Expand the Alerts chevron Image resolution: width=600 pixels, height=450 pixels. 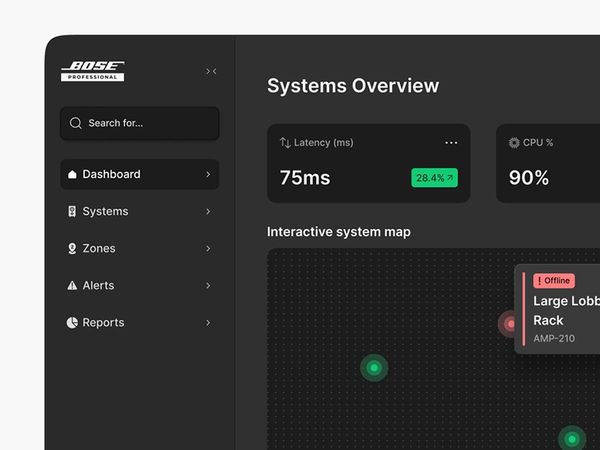tap(208, 285)
